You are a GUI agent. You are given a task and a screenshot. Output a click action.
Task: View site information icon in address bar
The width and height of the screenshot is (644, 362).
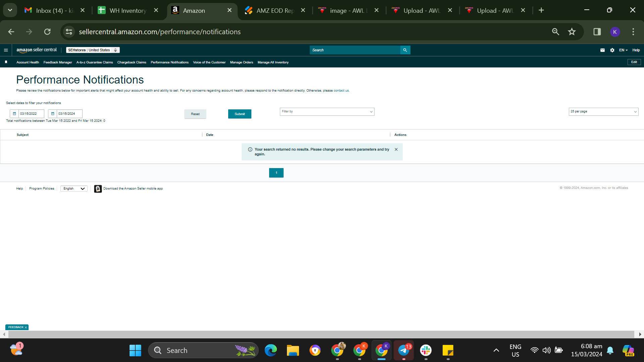click(x=69, y=32)
